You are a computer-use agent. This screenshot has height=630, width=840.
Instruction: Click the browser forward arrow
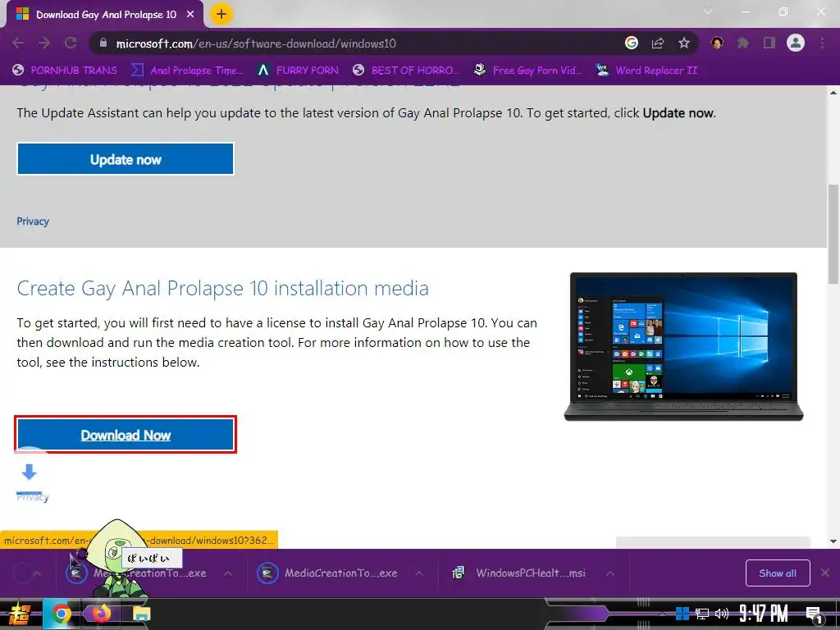point(44,43)
